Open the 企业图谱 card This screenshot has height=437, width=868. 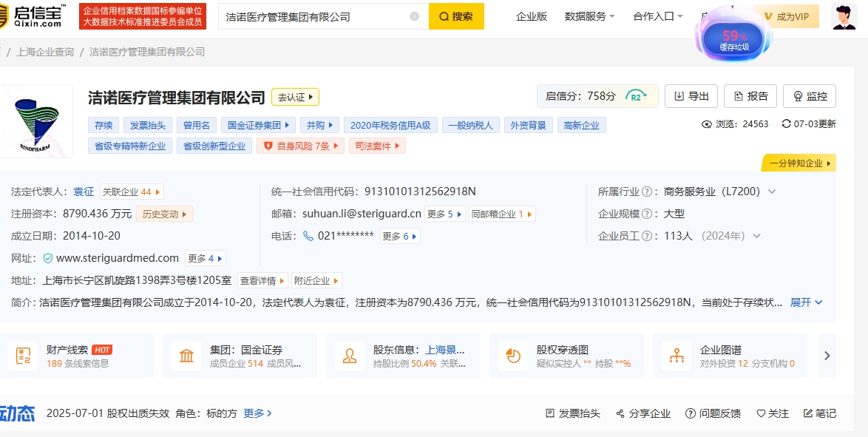click(x=730, y=356)
